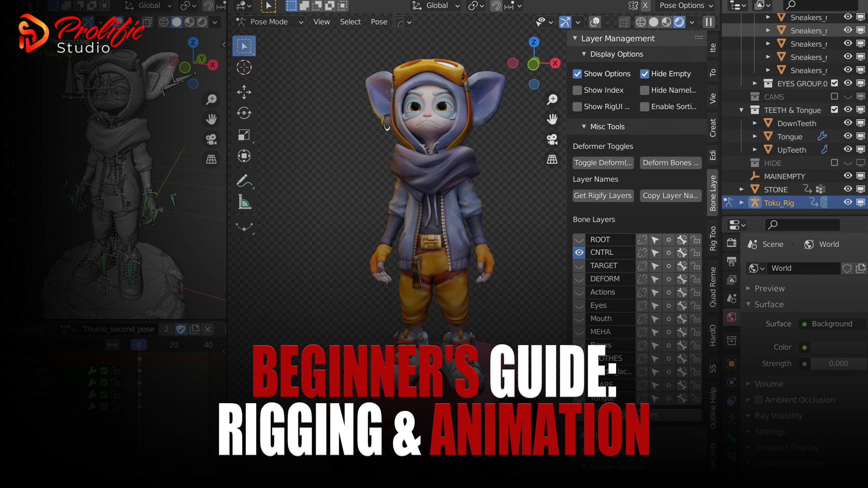Screen dimensions: 868x488
Task: Select the Rotate tool
Action: (x=244, y=113)
